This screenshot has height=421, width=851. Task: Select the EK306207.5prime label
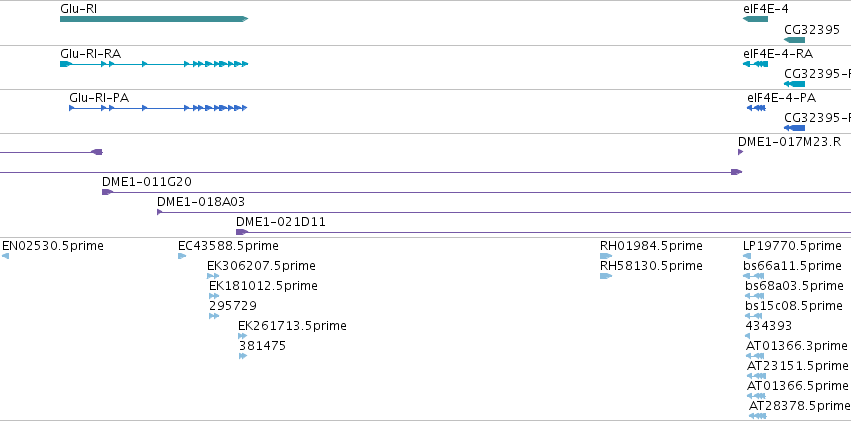(262, 266)
